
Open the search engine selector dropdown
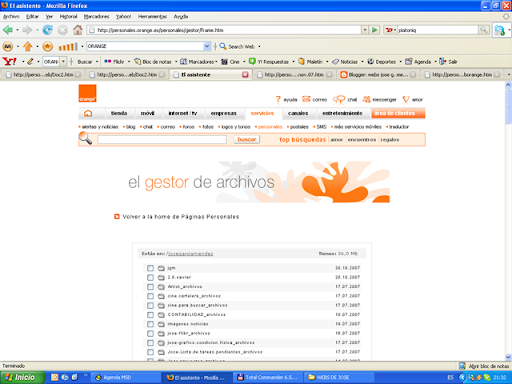(x=395, y=30)
